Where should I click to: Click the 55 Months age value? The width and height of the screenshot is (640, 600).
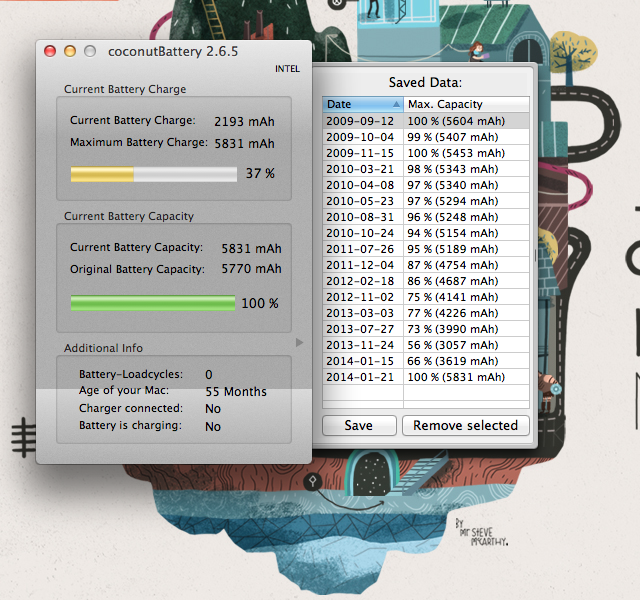pos(236,392)
